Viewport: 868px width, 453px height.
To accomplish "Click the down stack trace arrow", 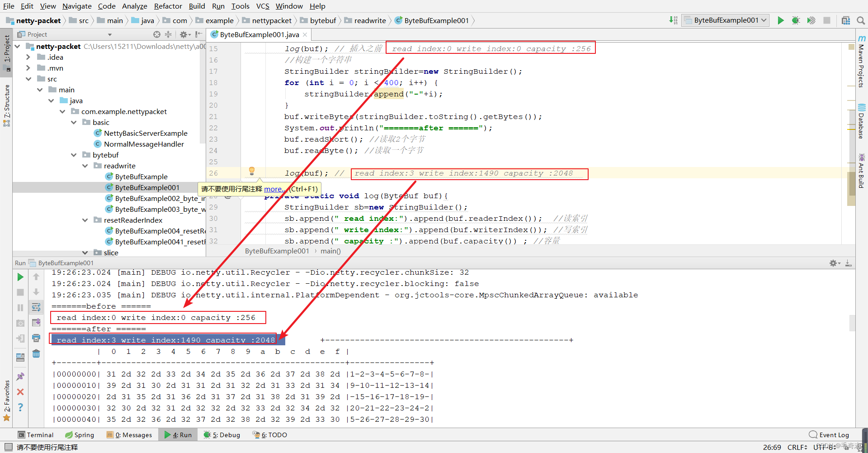I will click(x=36, y=292).
